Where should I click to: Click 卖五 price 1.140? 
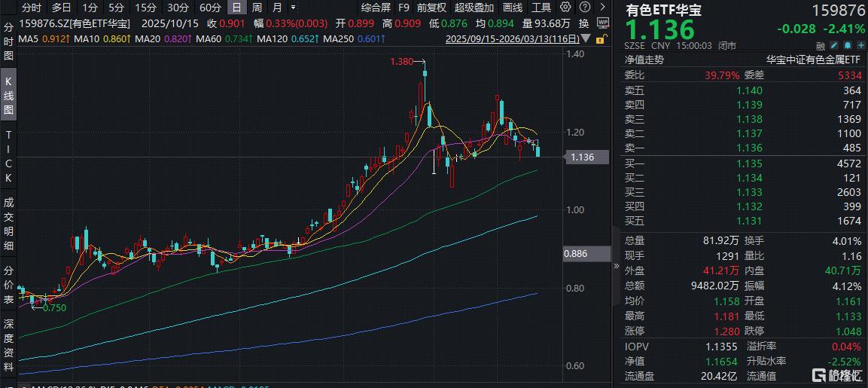point(750,90)
